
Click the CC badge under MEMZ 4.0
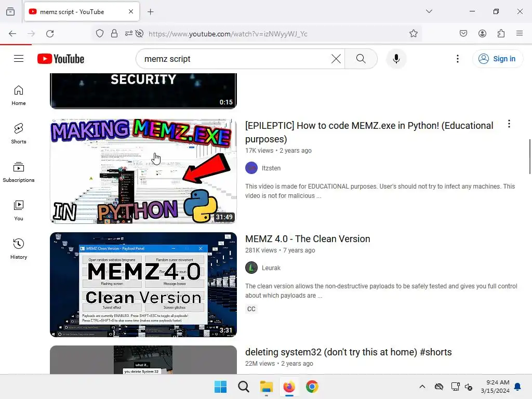coord(251,309)
